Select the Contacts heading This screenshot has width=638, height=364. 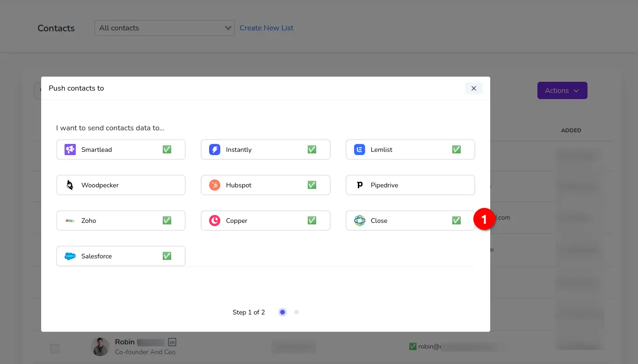[x=56, y=28]
